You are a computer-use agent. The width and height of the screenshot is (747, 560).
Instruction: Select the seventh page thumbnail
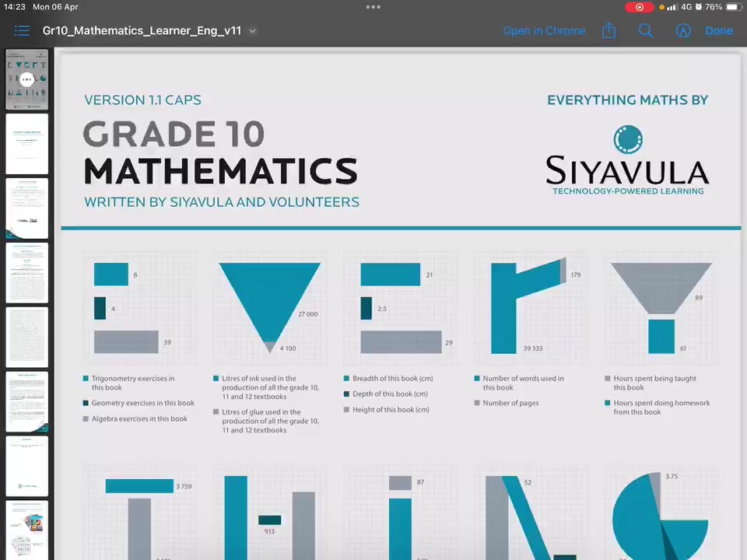[x=26, y=466]
